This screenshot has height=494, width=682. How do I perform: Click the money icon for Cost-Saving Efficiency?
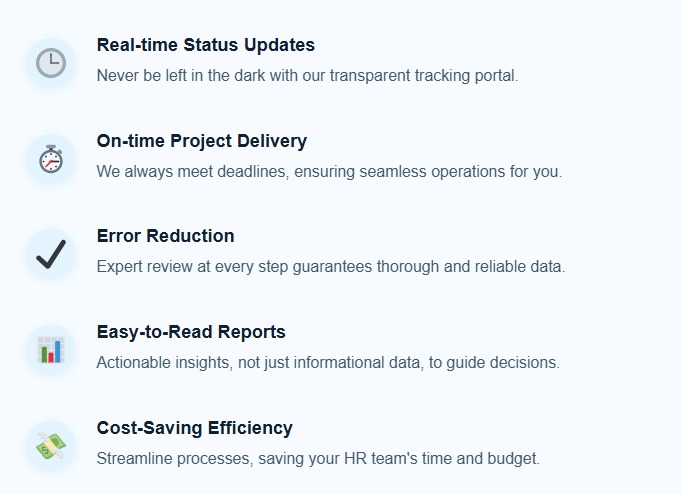coord(50,446)
